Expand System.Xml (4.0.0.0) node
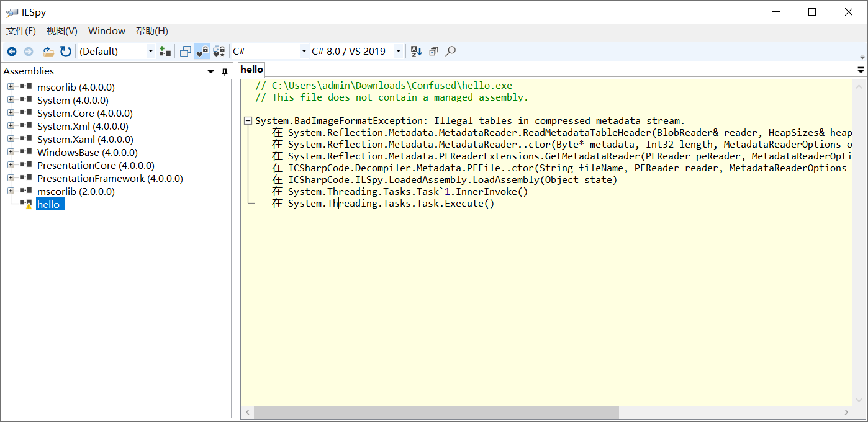The height and width of the screenshot is (422, 868). [11, 126]
